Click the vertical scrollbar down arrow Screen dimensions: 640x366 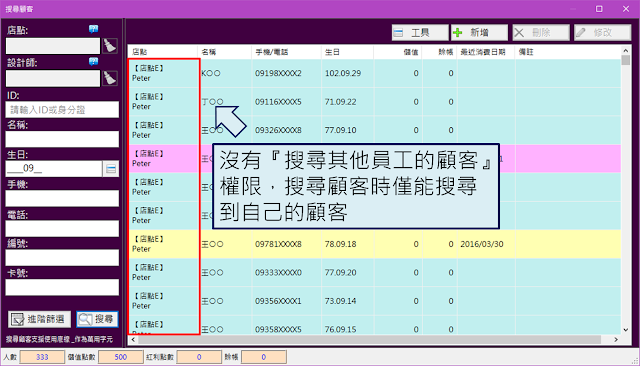626,330
